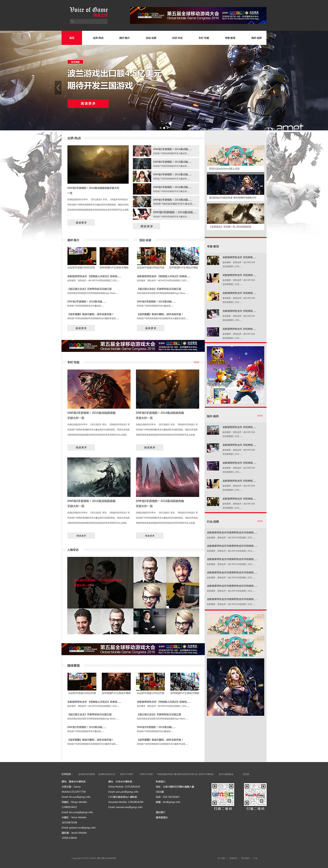
Task: Select the first carousel dot
Action: 160,128
